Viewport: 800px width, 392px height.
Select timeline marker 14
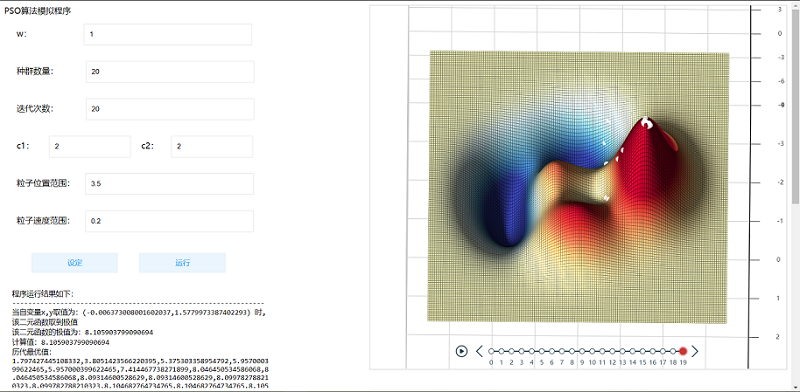(633, 351)
